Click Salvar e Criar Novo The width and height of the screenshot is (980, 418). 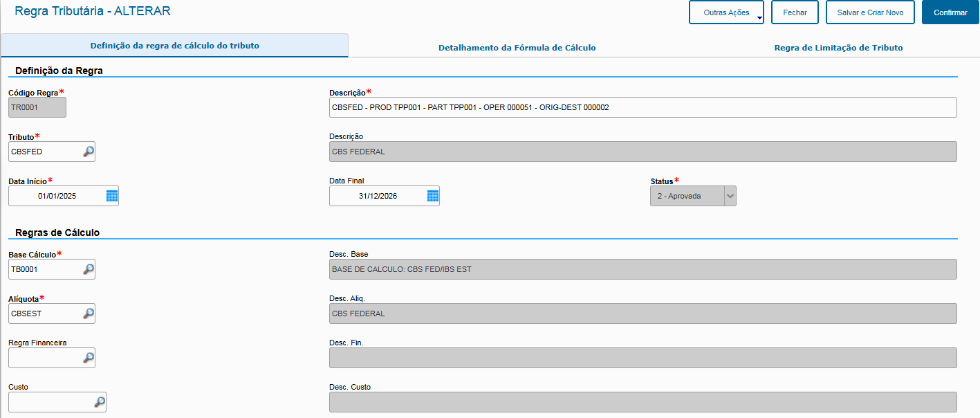pos(869,12)
